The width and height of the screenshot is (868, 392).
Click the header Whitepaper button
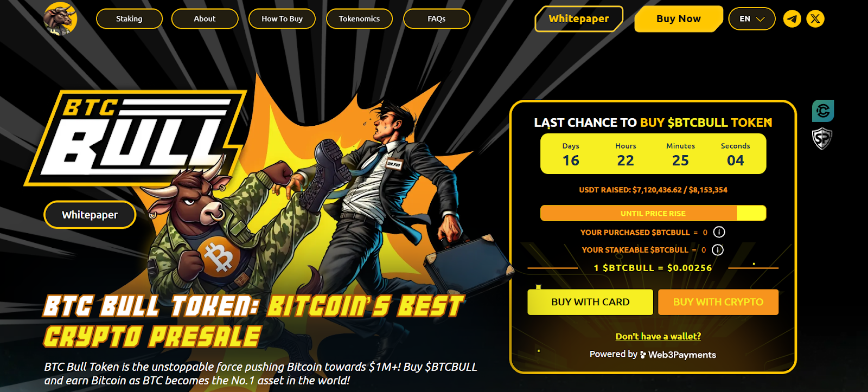(x=579, y=19)
